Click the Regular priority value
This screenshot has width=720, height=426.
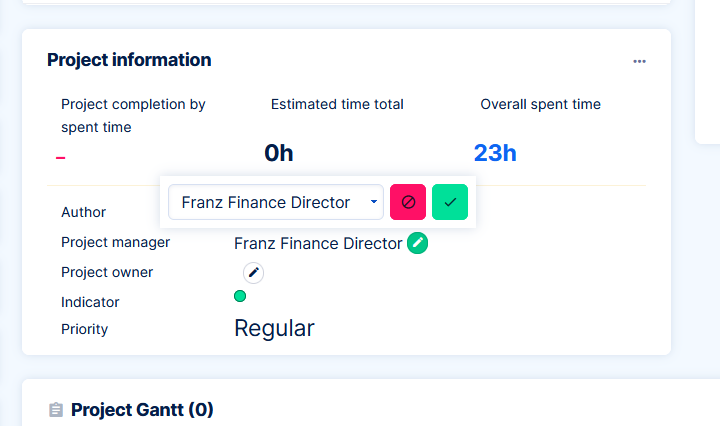pos(274,328)
